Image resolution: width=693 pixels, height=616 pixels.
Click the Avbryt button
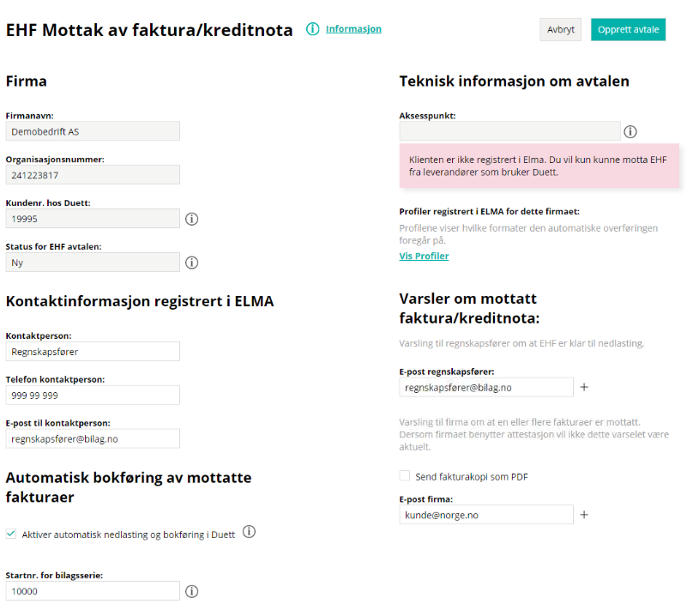point(560,30)
